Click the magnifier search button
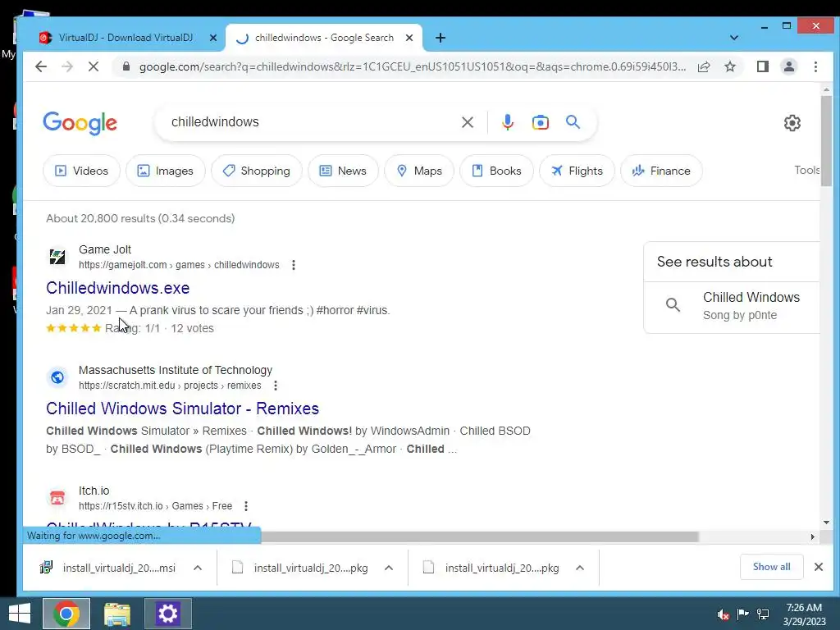840x630 pixels. tap(573, 122)
